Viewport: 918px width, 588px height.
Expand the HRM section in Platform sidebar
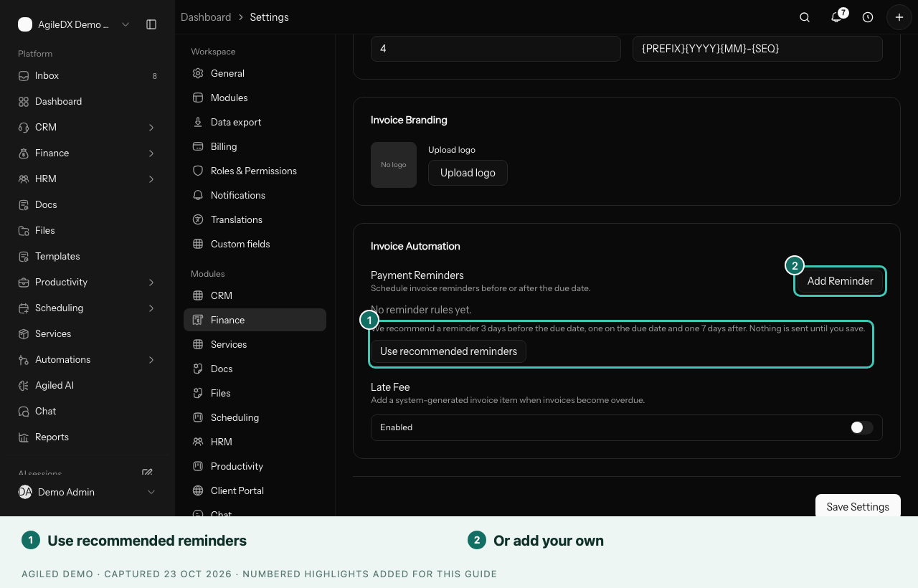[151, 179]
